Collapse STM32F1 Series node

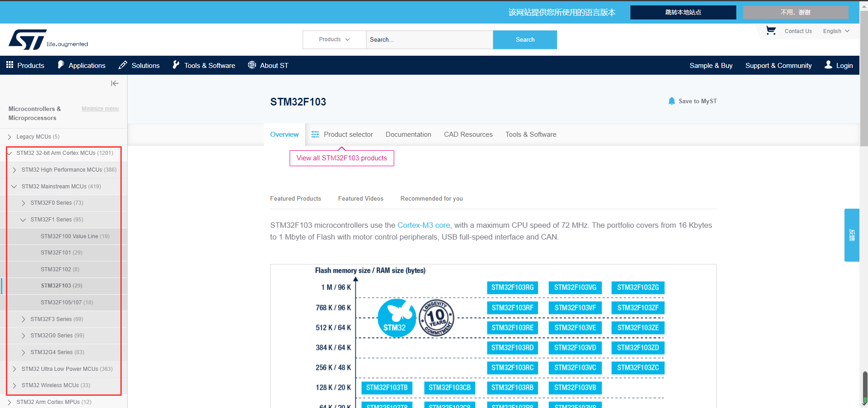tap(23, 220)
